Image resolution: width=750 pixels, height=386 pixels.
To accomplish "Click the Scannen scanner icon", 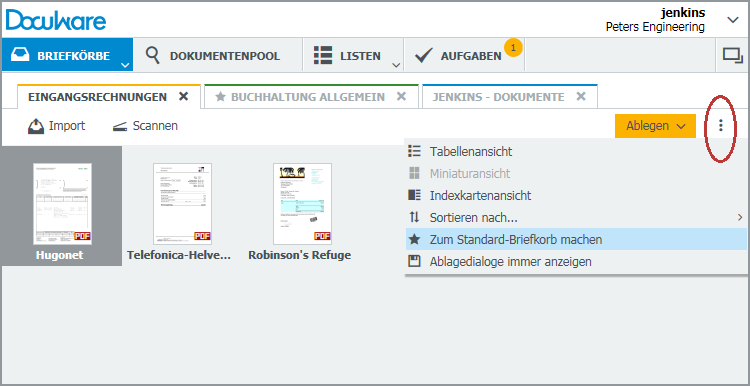I will pyautogui.click(x=120, y=127).
